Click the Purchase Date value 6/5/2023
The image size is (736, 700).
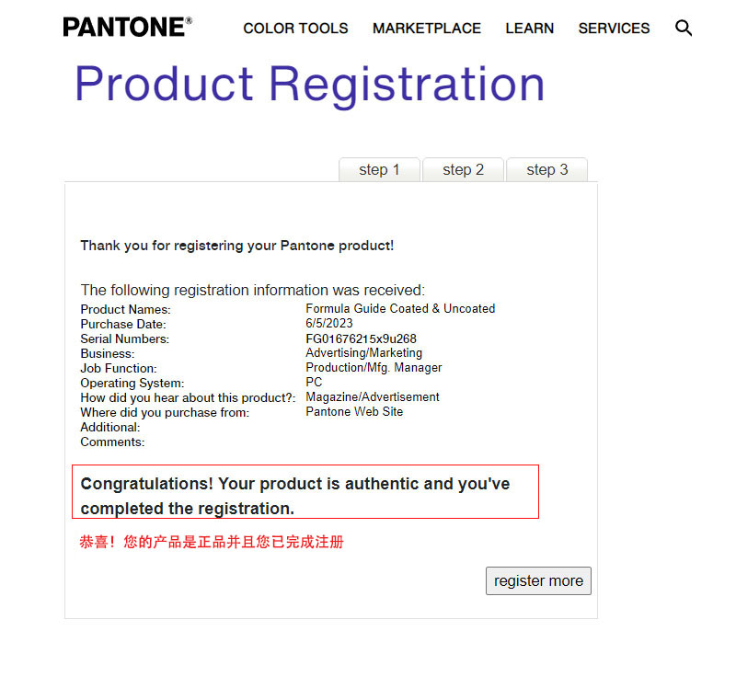[x=329, y=324]
